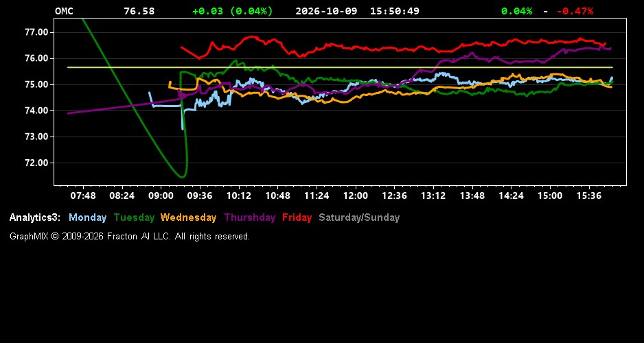
Task: Click the 10:12 time axis label
Action: coord(239,196)
